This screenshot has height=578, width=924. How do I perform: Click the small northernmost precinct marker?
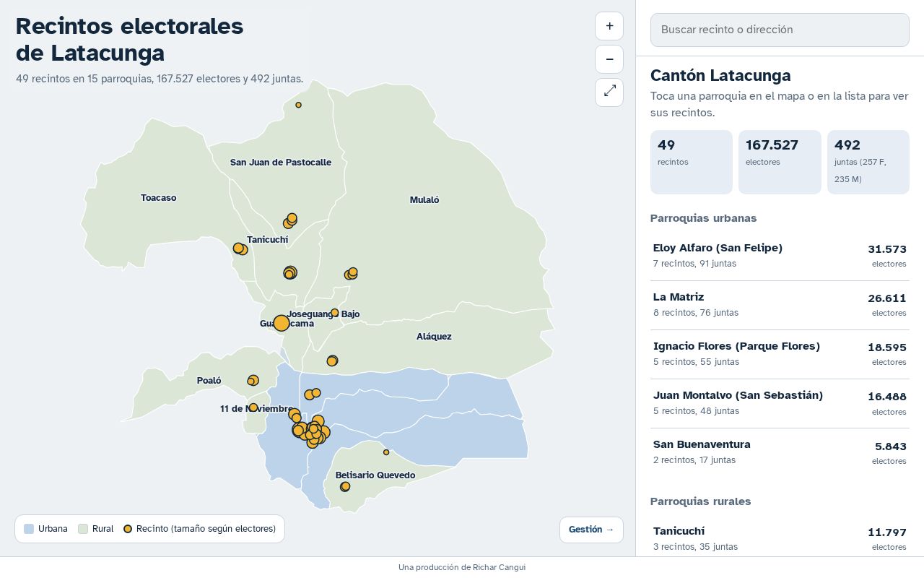pyautogui.click(x=298, y=105)
